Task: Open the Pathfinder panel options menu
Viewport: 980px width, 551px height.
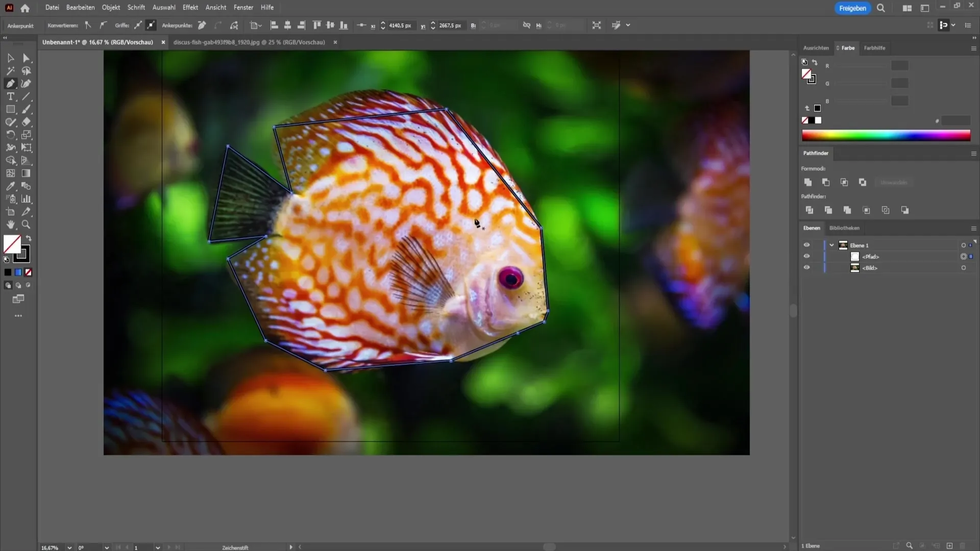Action: [x=973, y=154]
